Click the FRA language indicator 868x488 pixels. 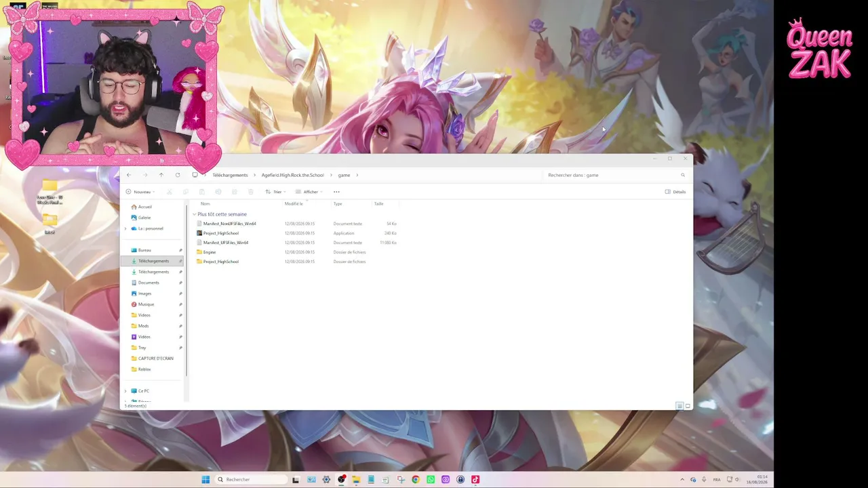(x=717, y=480)
